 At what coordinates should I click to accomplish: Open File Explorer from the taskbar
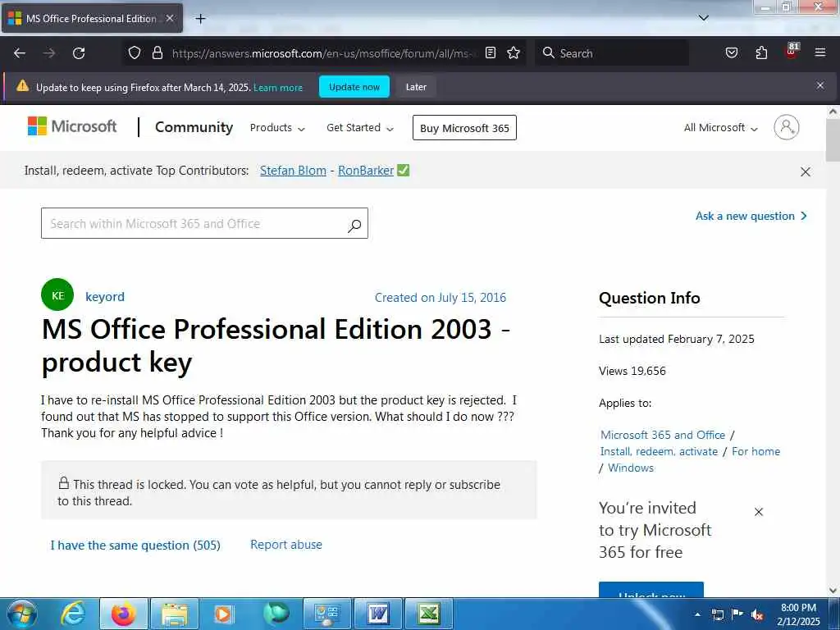point(175,614)
